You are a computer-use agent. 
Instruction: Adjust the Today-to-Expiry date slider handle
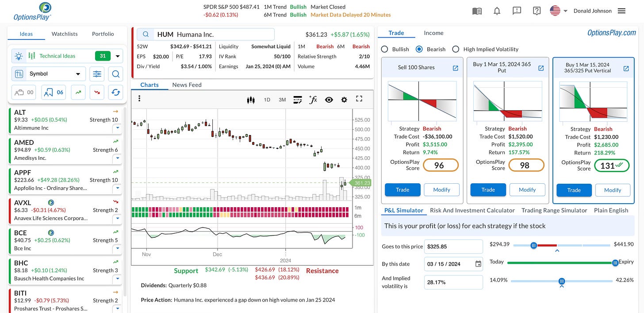pos(615,263)
